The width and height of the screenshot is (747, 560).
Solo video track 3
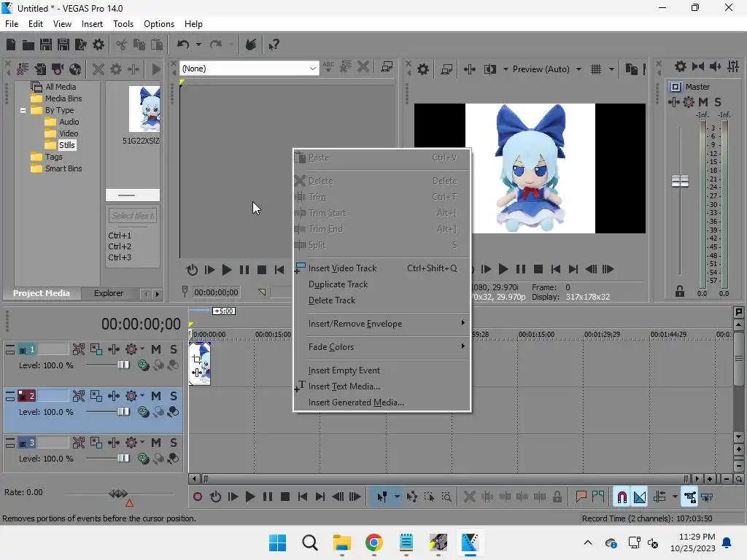(174, 443)
